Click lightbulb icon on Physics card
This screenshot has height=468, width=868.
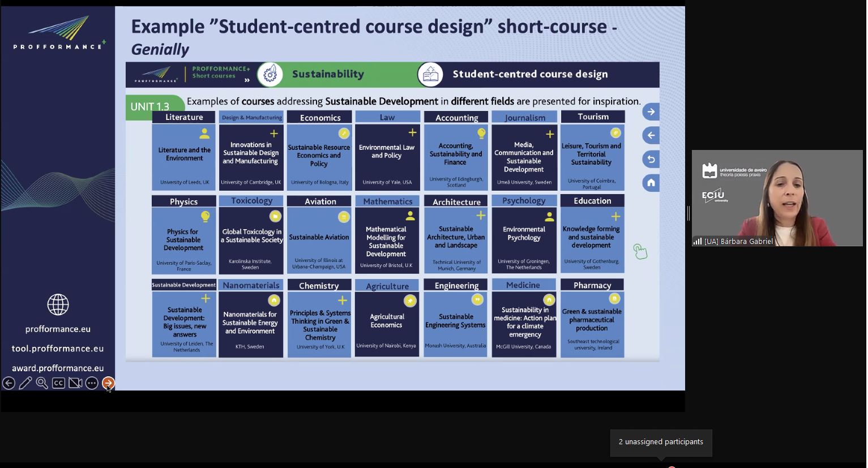(x=205, y=217)
